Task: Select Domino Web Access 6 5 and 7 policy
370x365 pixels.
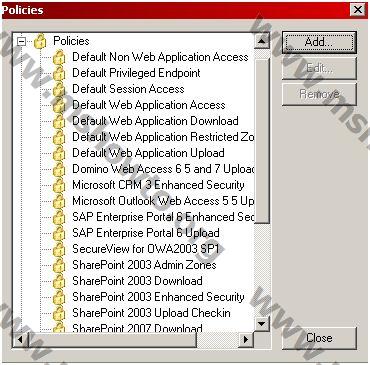Action: click(163, 169)
